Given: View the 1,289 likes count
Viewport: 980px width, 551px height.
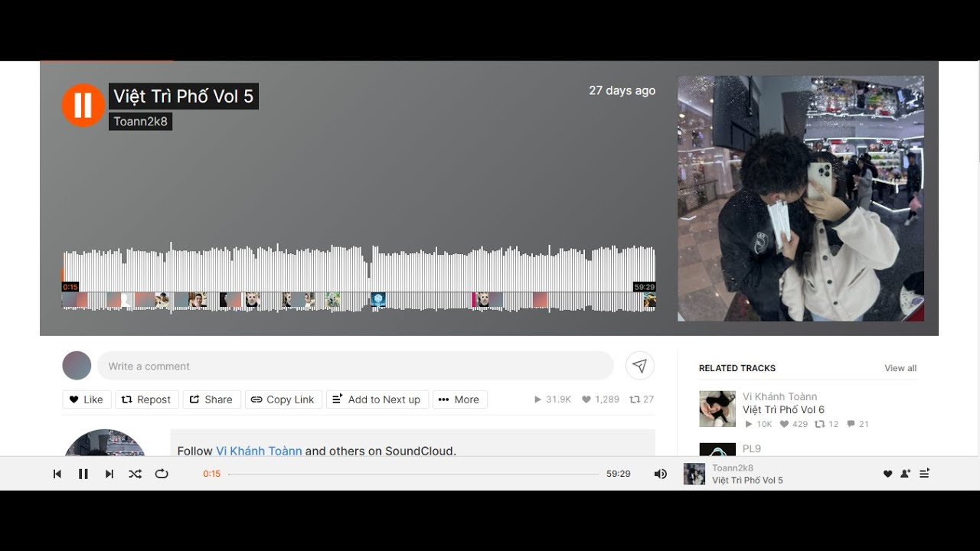Looking at the screenshot, I should pos(601,399).
